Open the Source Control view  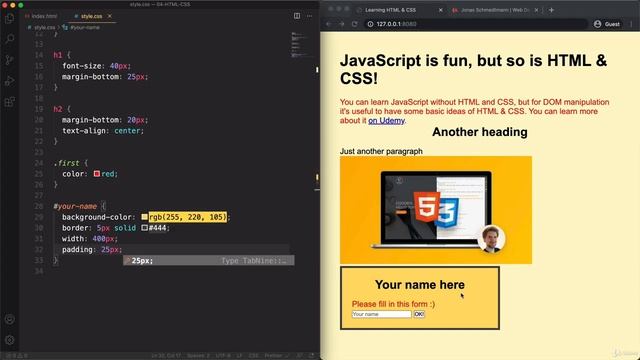click(9, 60)
